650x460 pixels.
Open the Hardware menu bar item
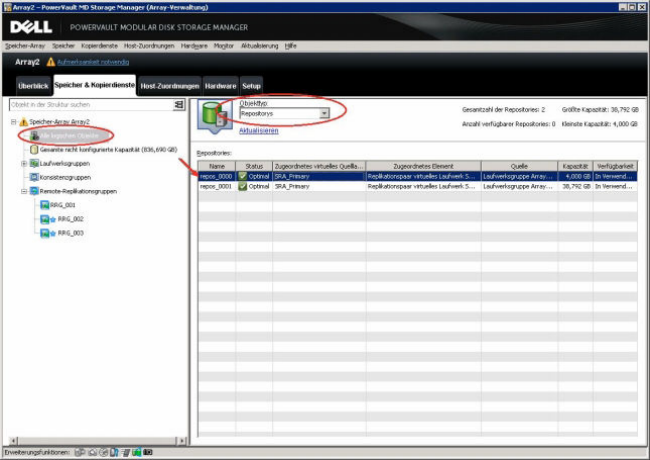[x=194, y=46]
